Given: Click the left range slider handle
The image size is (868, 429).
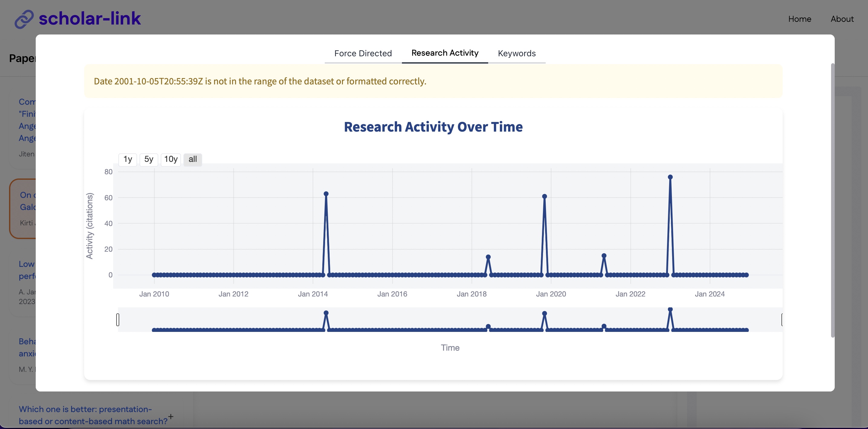Looking at the screenshot, I should 118,319.
